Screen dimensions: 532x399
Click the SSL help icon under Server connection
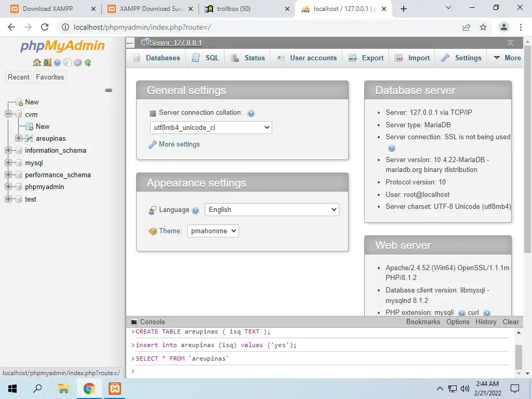click(x=392, y=148)
